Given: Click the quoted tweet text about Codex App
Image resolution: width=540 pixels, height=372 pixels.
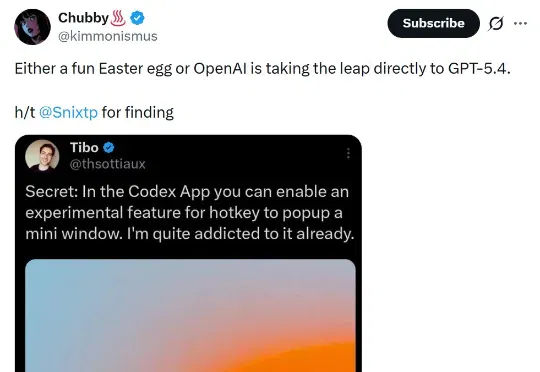Looking at the screenshot, I should click(189, 213).
